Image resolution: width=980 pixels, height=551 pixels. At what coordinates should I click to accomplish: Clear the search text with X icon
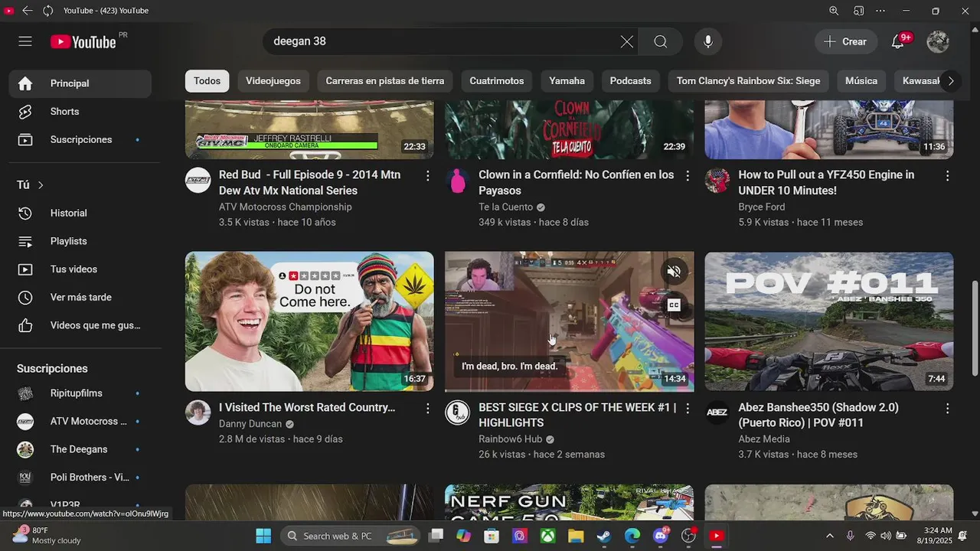[626, 41]
